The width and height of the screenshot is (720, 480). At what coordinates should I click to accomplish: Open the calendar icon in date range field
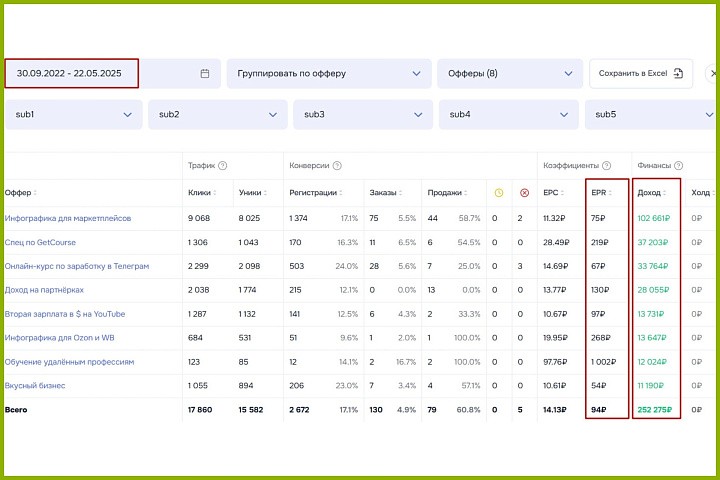(205, 73)
